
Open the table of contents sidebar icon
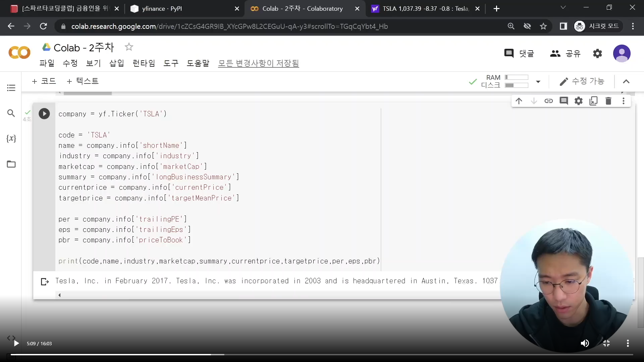click(x=11, y=88)
